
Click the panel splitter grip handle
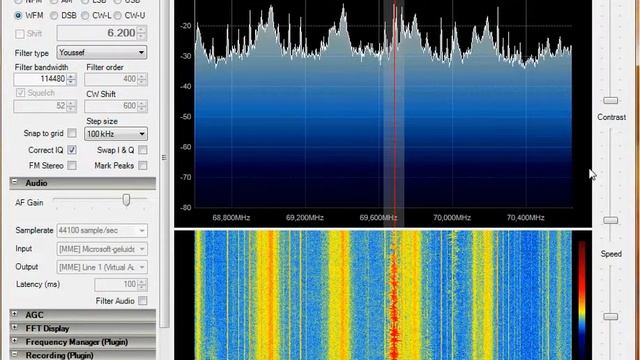tap(164, 158)
